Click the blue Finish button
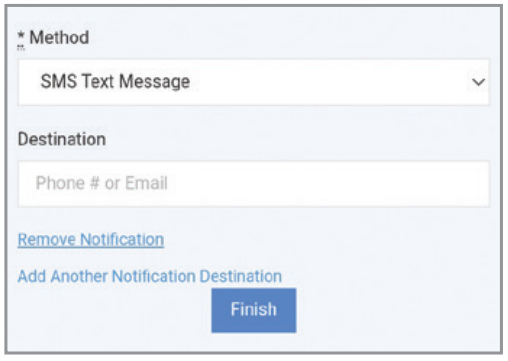 coord(254,310)
